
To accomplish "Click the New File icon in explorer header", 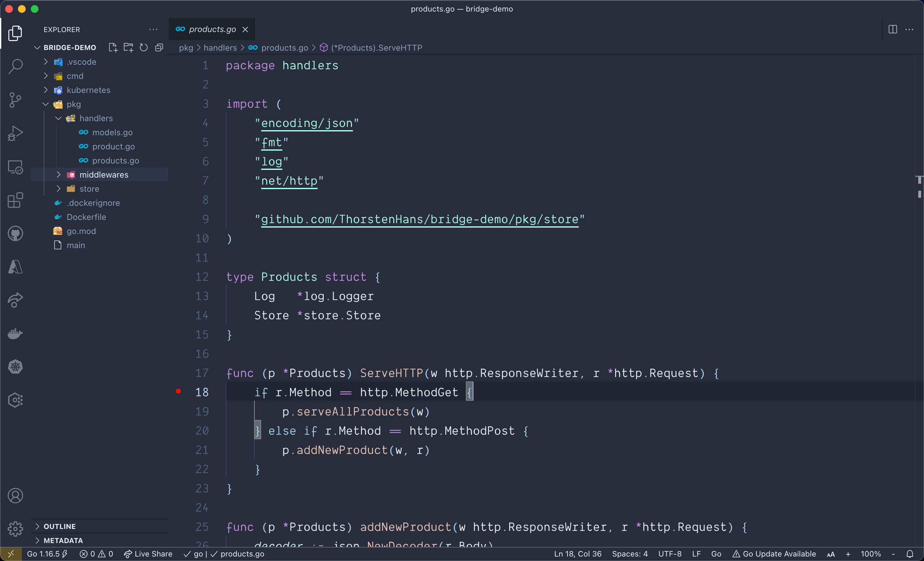I will pos(113,47).
